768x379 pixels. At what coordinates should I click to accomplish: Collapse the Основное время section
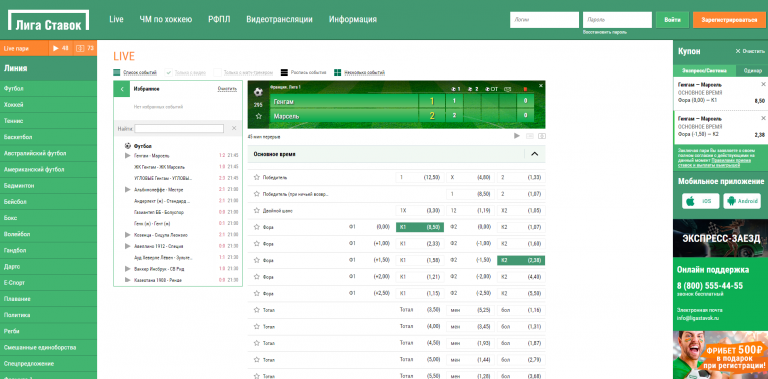pos(534,154)
